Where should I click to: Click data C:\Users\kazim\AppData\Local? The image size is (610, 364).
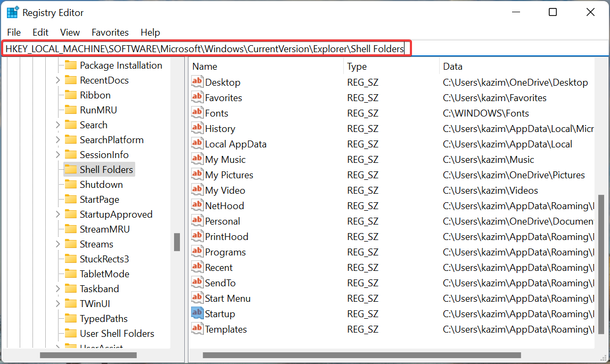(x=507, y=144)
